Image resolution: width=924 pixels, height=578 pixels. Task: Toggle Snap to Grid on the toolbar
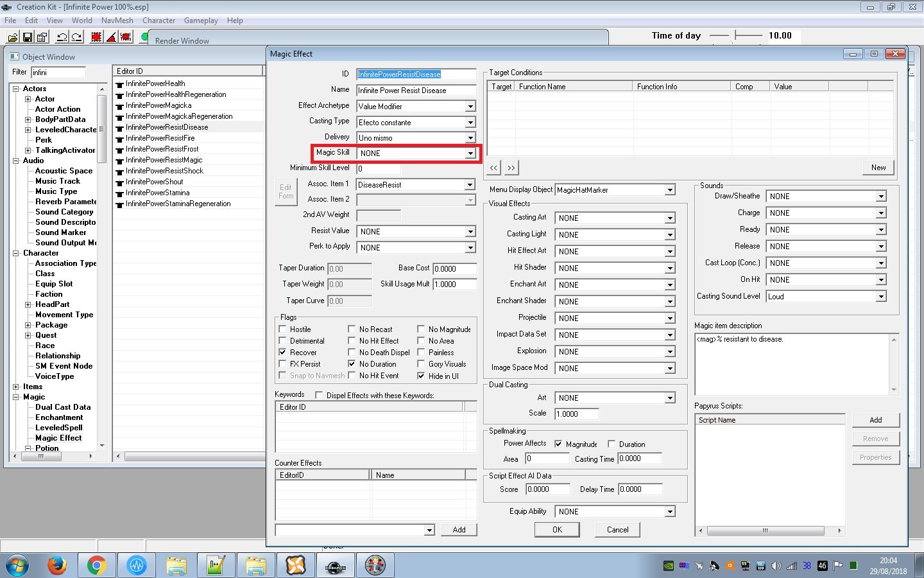96,37
